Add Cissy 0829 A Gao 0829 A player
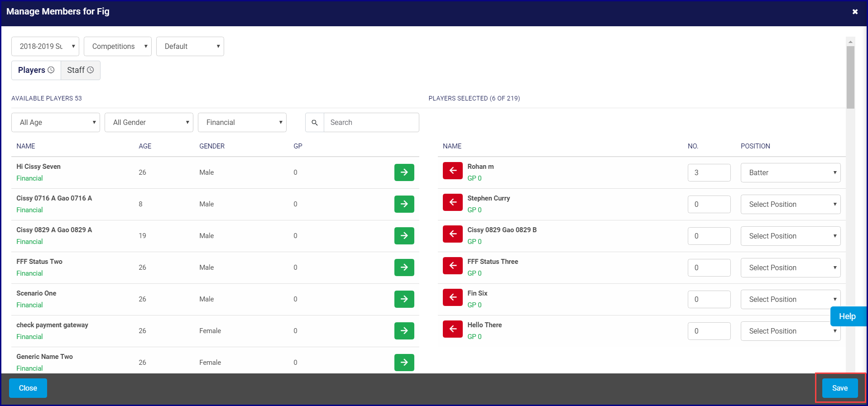 pos(404,236)
